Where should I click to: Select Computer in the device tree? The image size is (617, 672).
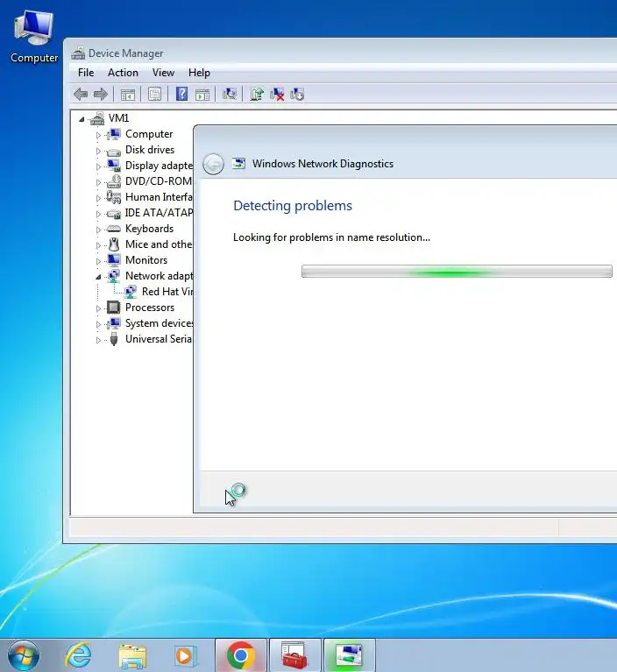[x=149, y=134]
